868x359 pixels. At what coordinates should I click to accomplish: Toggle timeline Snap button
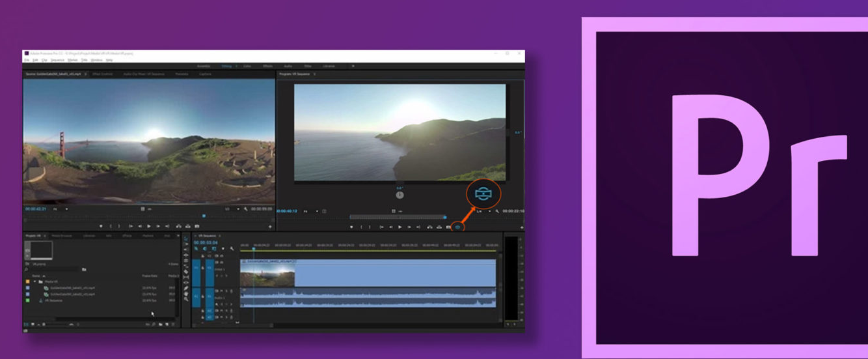tap(204, 248)
